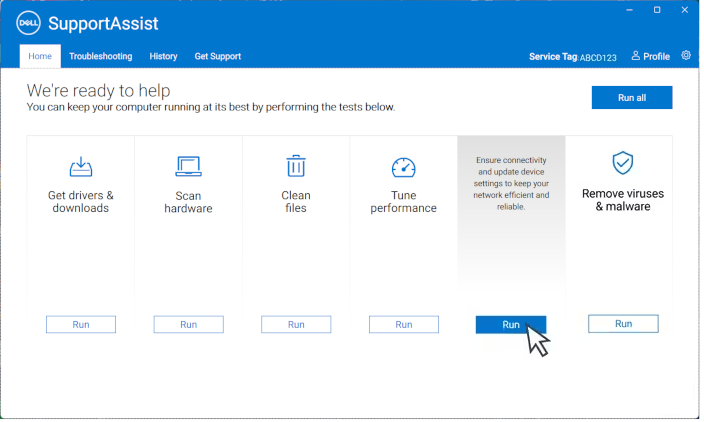Open settings via the gear icon

point(686,55)
